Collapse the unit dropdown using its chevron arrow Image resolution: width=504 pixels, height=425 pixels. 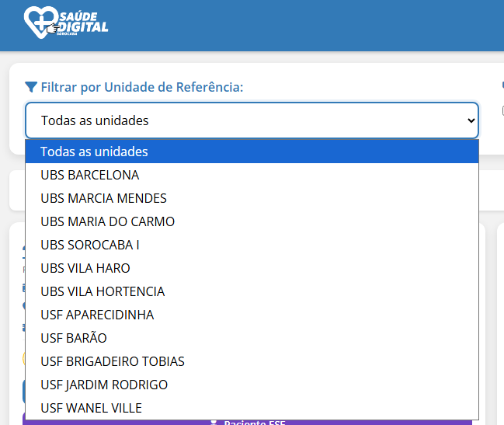[x=470, y=120]
